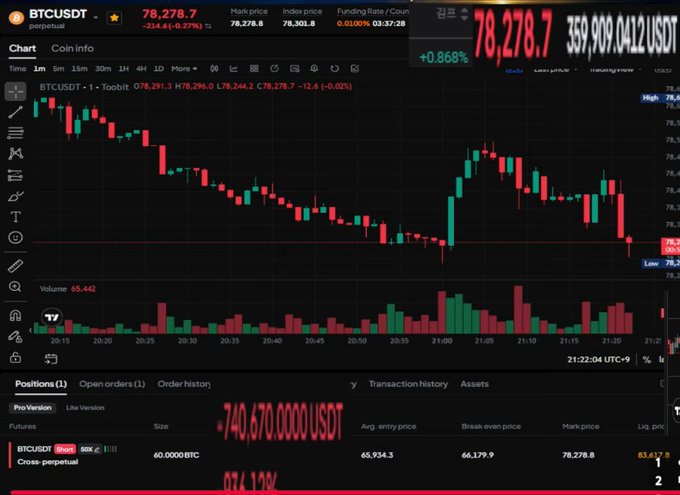Click the red Short badge
The image size is (680, 495).
(65, 449)
